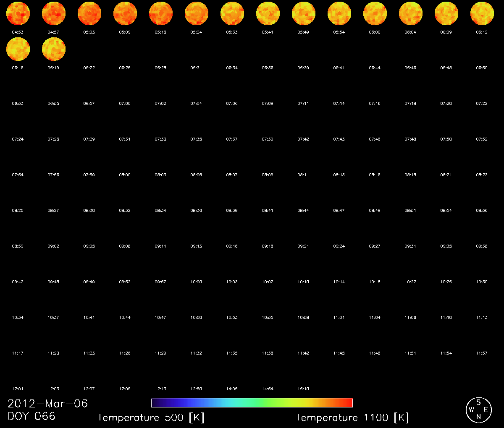The width and height of the screenshot is (504, 428).
Task: Open the disk thumbnail labeled 06:09
Action: [x=446, y=13]
